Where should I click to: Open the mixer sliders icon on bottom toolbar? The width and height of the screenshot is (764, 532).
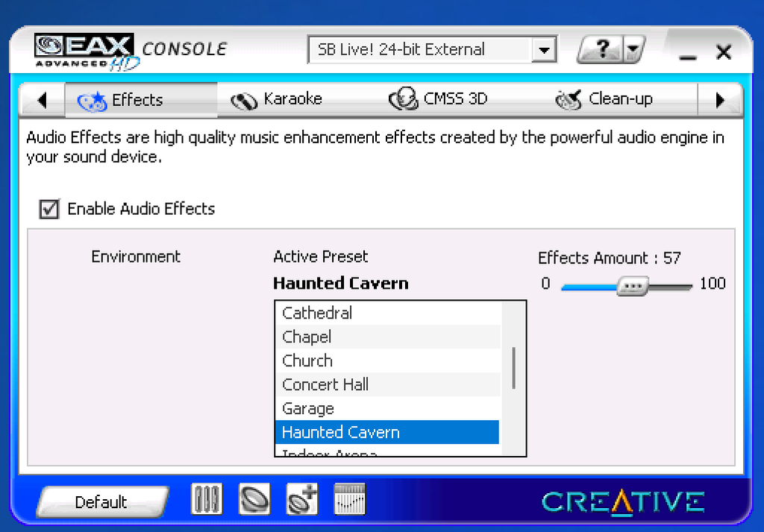click(206, 499)
